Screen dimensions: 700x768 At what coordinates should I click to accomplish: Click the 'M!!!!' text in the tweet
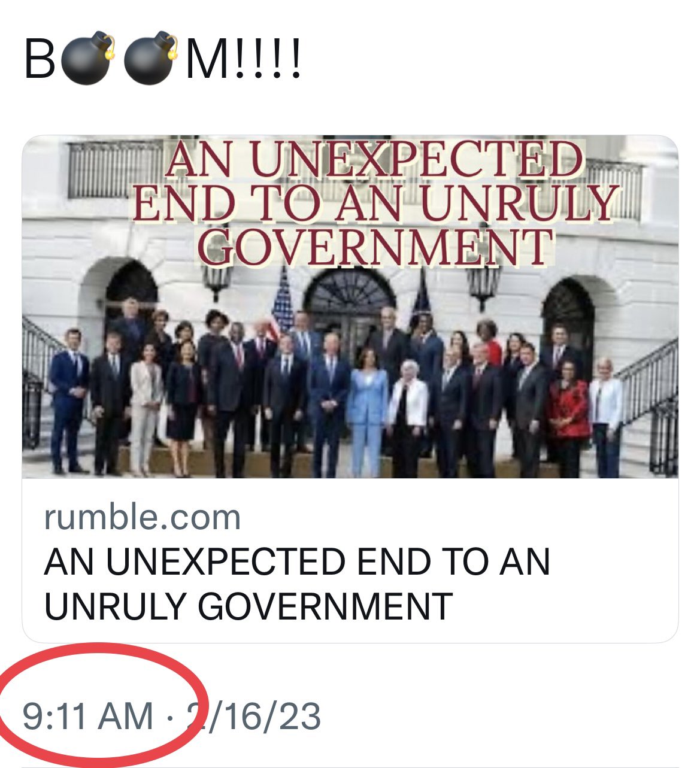coord(244,60)
